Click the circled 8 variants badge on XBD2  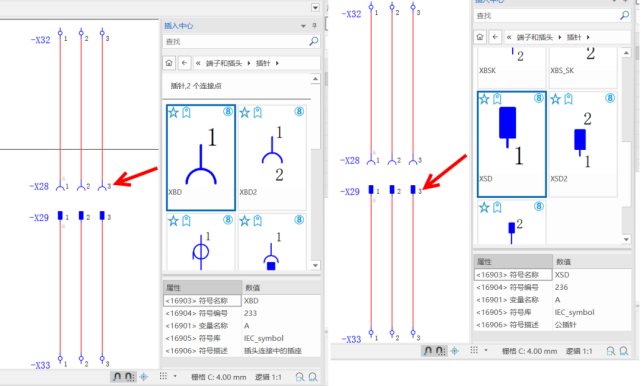pyautogui.click(x=299, y=111)
